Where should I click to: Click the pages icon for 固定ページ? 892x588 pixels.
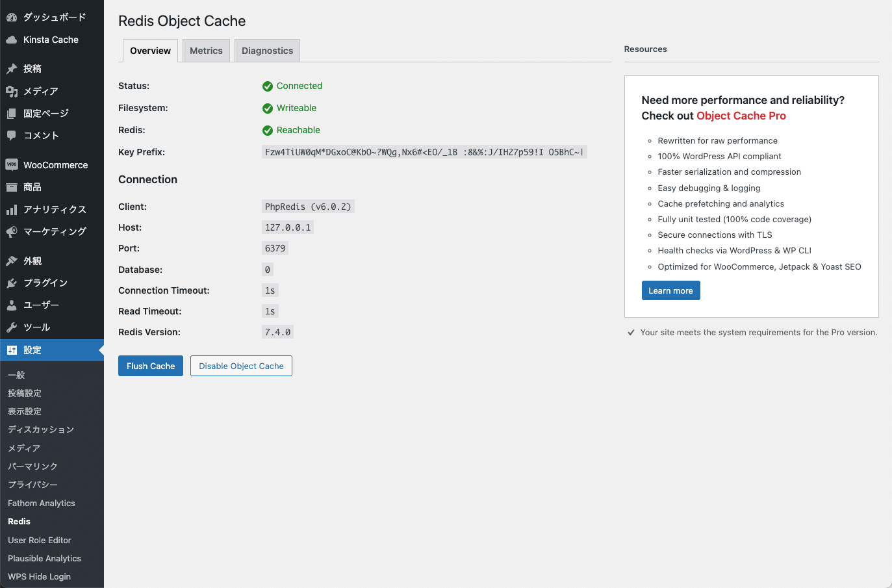pos(12,114)
